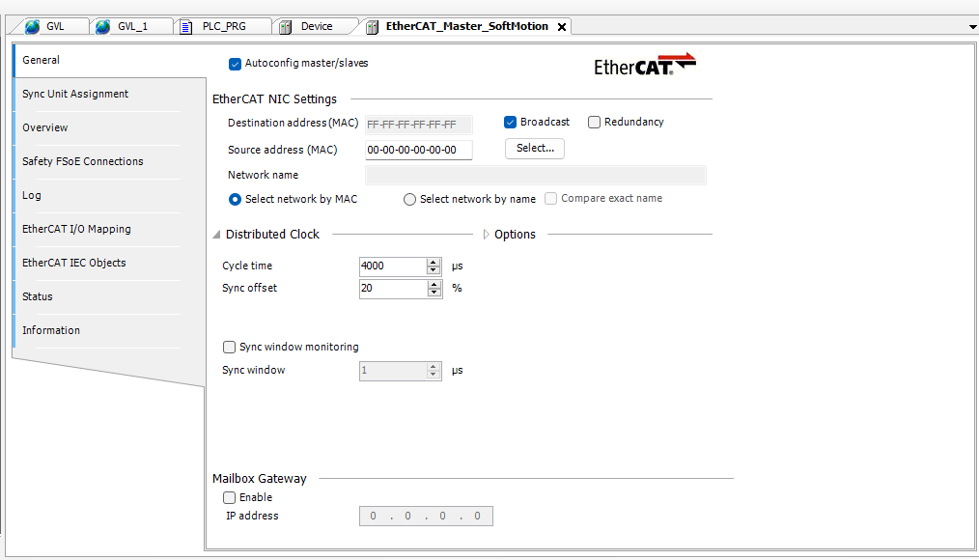This screenshot has height=560, width=979.
Task: Click the PLC_PRG document icon
Action: 185,27
